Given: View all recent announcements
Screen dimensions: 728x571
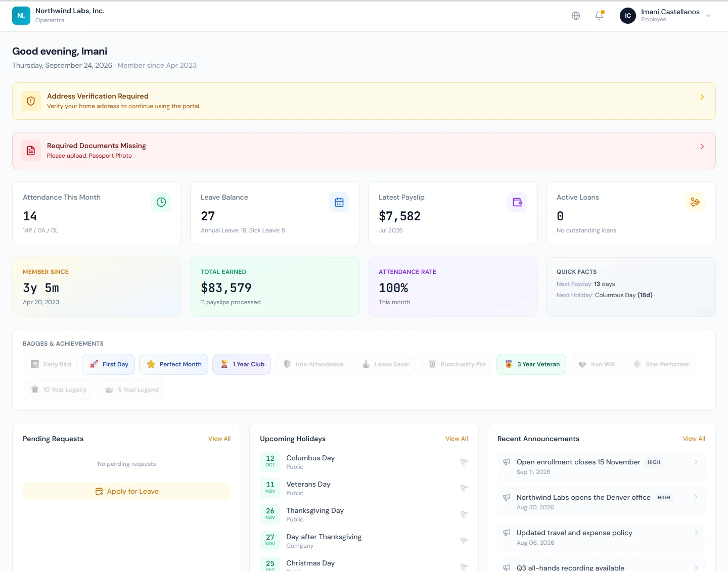Looking at the screenshot, I should [694, 439].
